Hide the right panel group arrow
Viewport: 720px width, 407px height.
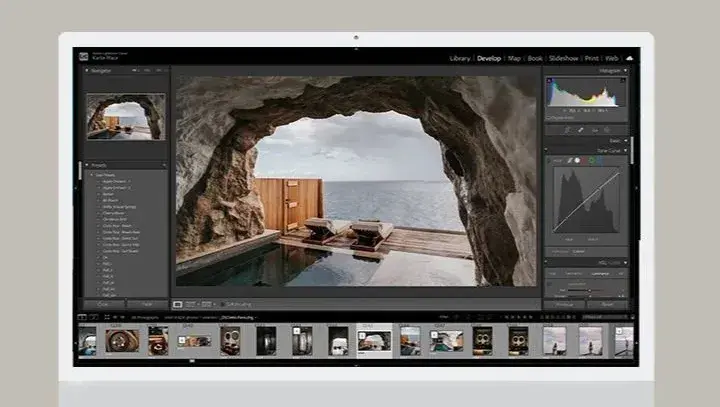pyautogui.click(x=636, y=188)
